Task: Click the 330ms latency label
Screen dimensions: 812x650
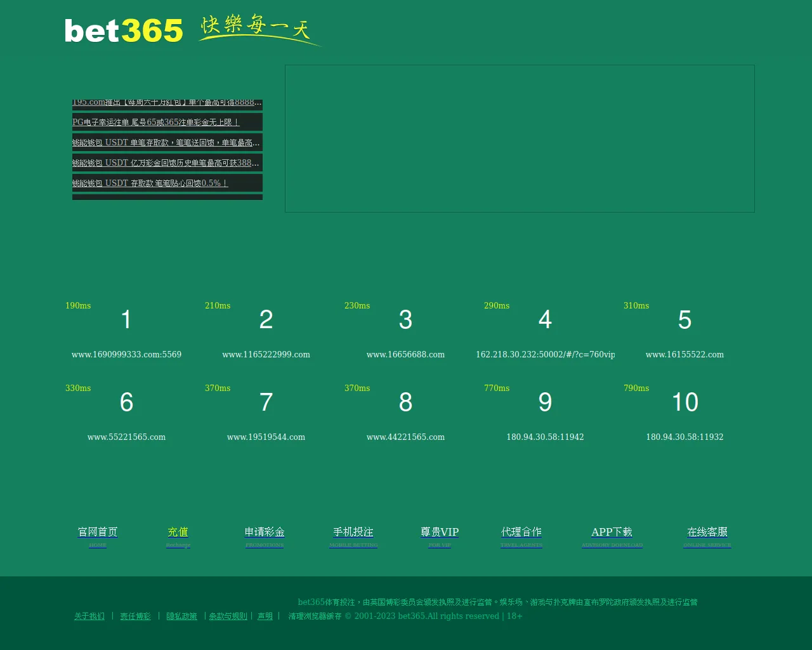Action: tap(78, 388)
